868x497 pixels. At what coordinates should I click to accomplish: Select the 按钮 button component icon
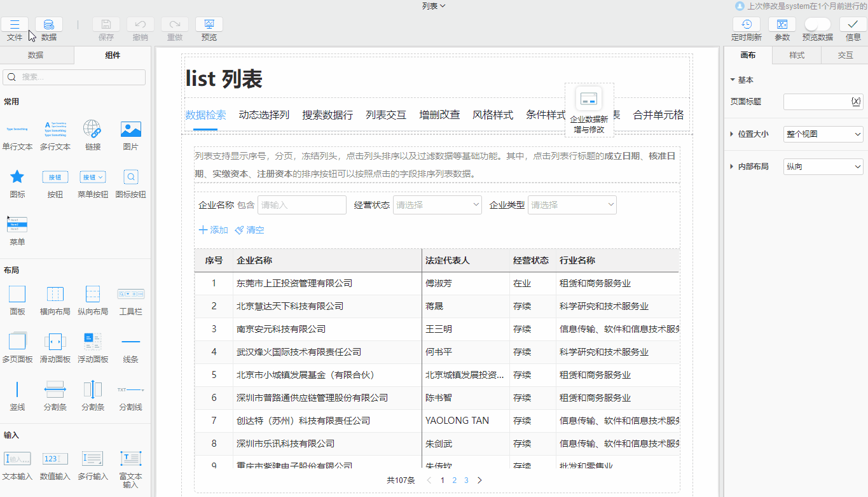55,176
